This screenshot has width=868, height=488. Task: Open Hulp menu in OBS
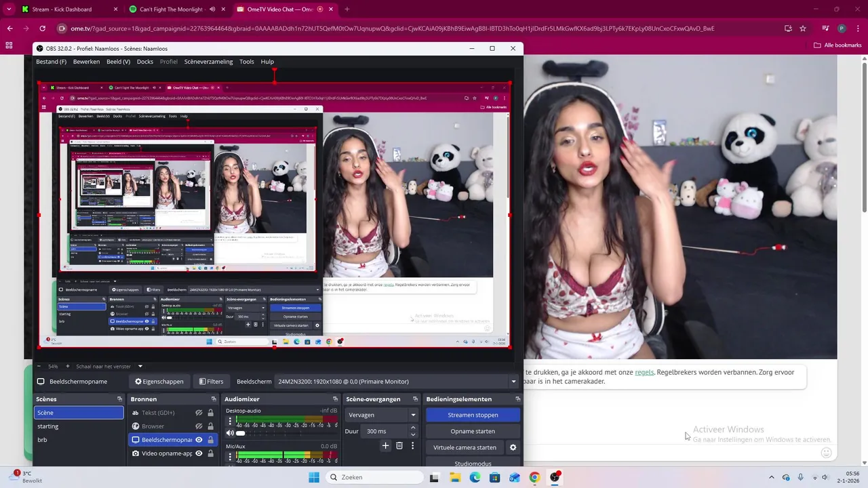coord(267,62)
